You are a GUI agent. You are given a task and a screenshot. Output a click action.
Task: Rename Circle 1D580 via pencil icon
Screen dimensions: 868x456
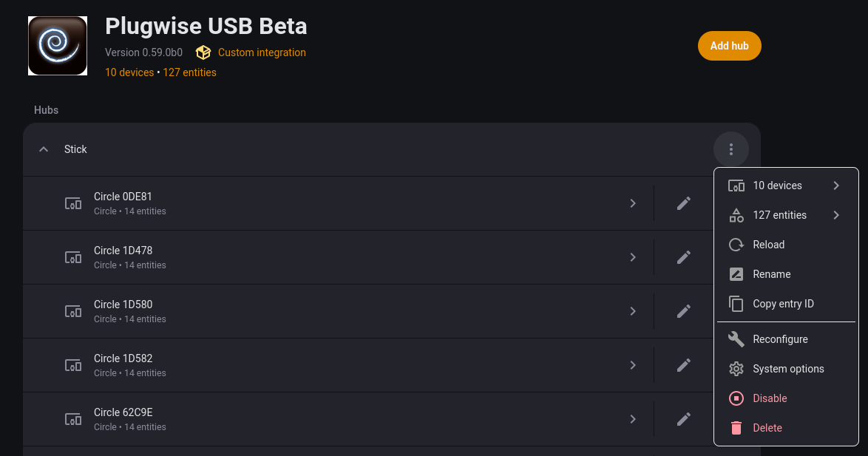[x=684, y=311]
